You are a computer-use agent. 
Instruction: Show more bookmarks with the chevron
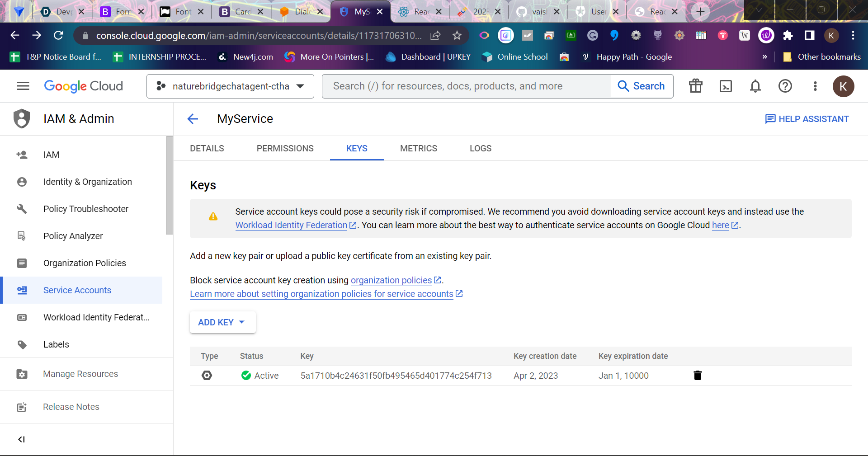pyautogui.click(x=764, y=57)
